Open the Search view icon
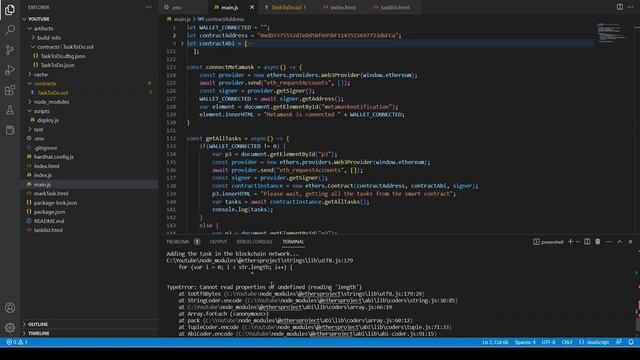This screenshot has width=640, height=360. (10, 29)
